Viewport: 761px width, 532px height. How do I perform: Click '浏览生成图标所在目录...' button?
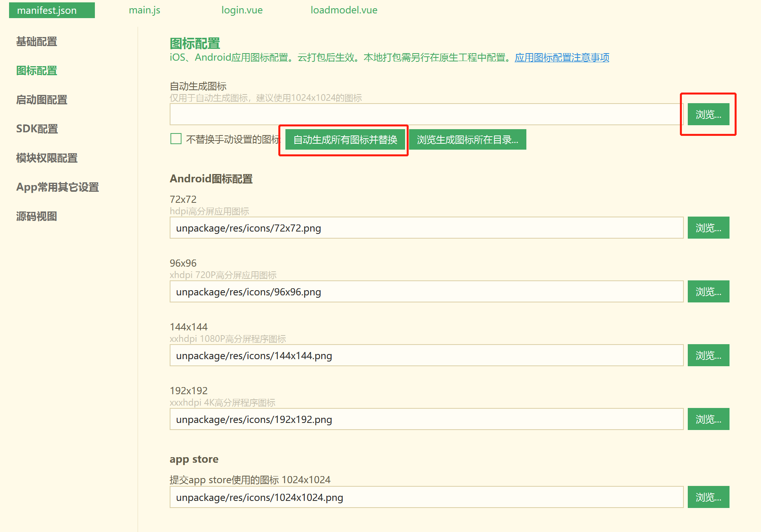click(467, 140)
